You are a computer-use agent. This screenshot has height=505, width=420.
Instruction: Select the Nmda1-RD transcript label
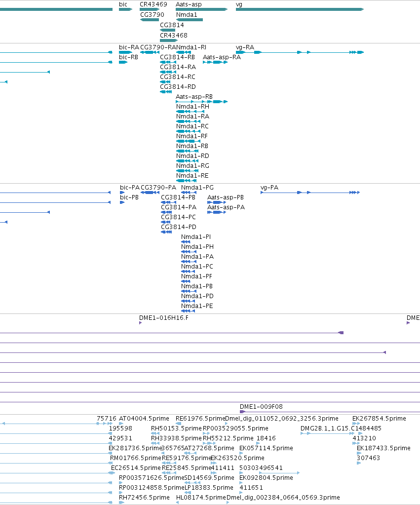pos(192,156)
